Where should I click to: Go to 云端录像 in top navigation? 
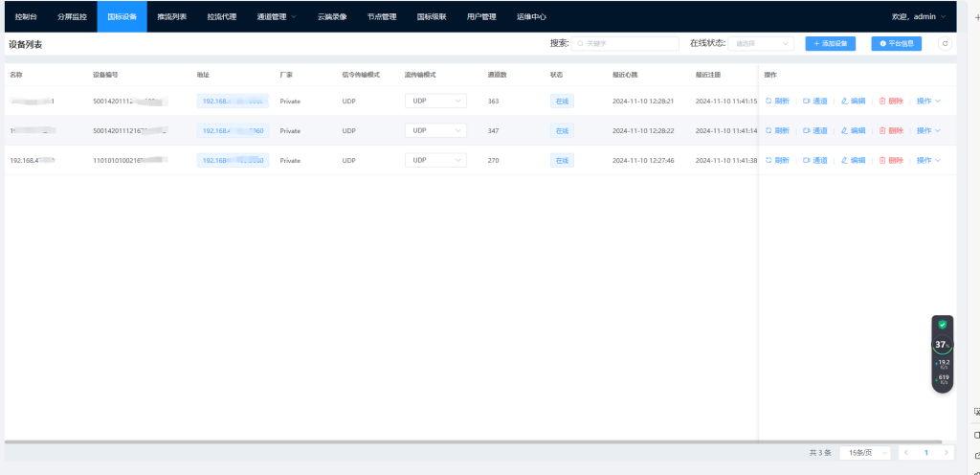[331, 16]
